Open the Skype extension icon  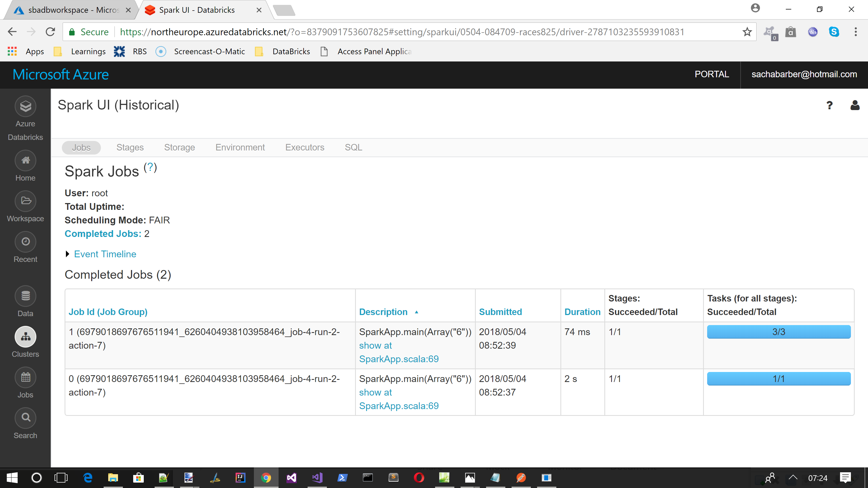pyautogui.click(x=834, y=32)
